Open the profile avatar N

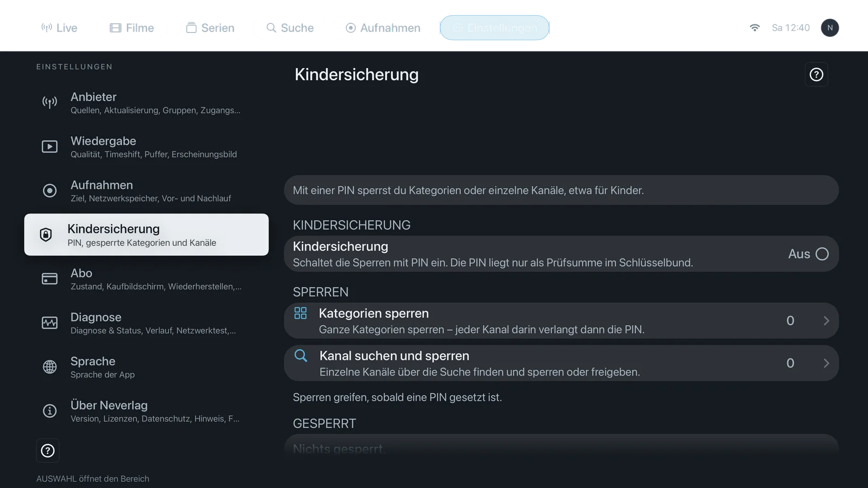pyautogui.click(x=830, y=28)
